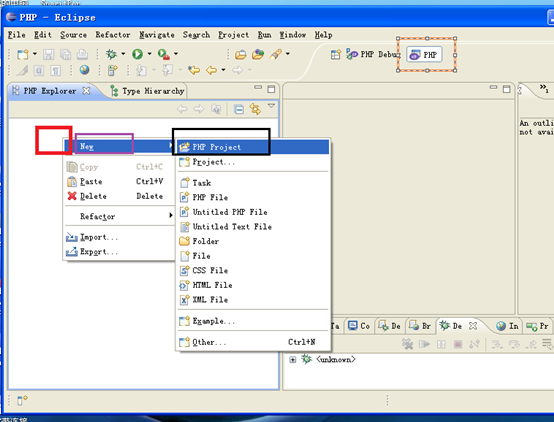This screenshot has height=422, width=554.
Task: Maximize the PHP Explorer view
Action: [x=271, y=89]
